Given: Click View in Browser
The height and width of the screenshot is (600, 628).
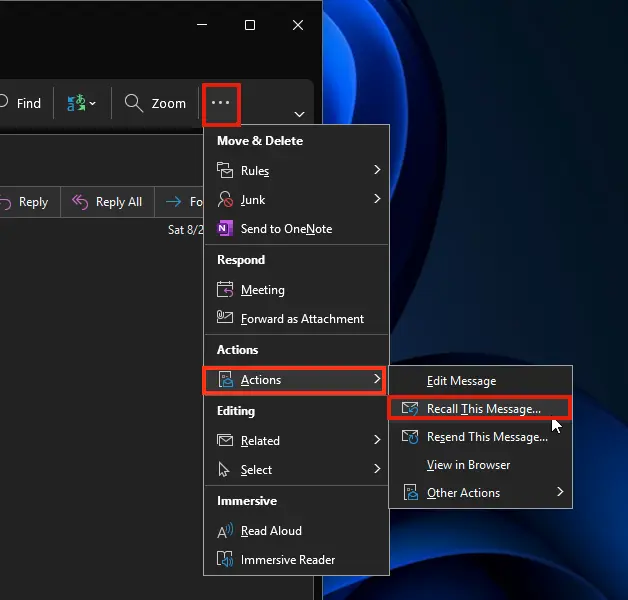Looking at the screenshot, I should point(467,465).
